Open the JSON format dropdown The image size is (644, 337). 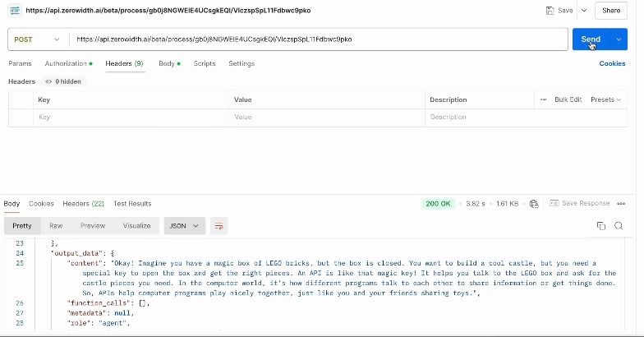184,225
